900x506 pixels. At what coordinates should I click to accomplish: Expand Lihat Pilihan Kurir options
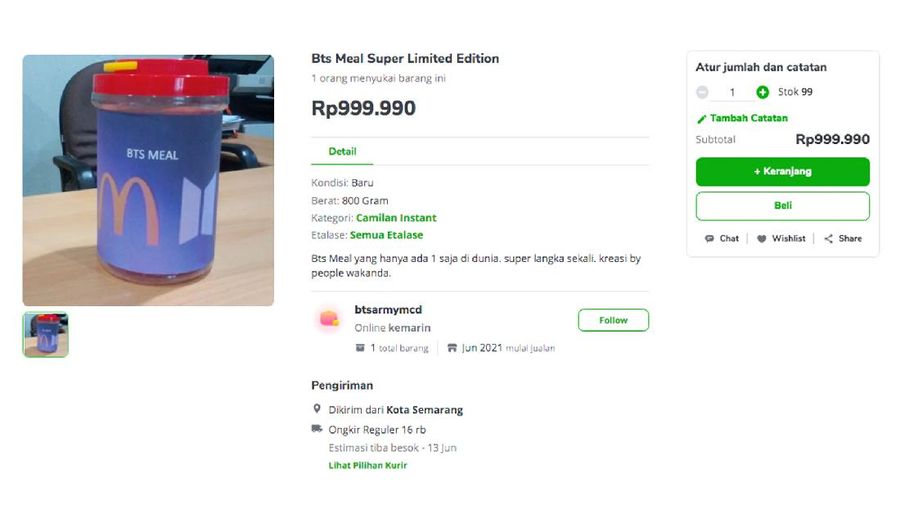[x=367, y=465]
